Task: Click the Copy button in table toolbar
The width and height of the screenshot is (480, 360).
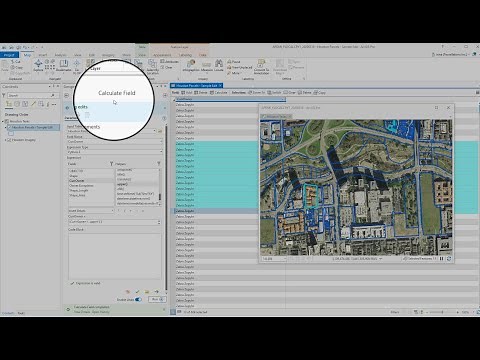Action: pos(319,92)
